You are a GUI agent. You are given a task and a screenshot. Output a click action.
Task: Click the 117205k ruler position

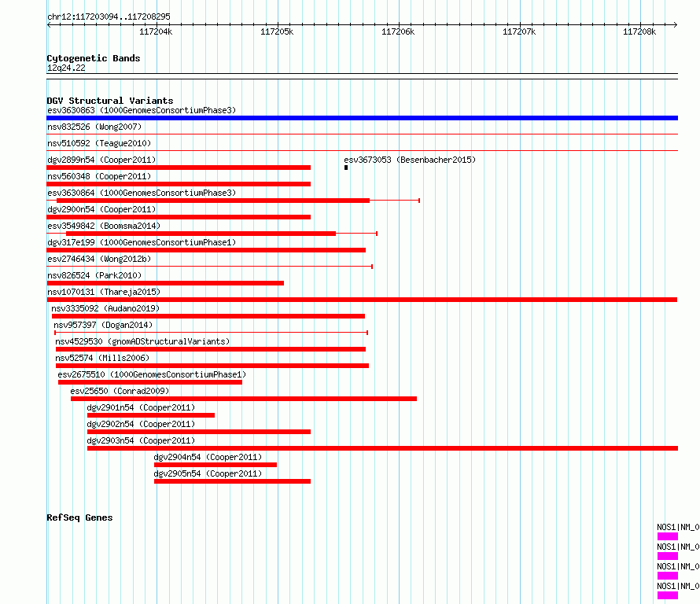pos(277,31)
